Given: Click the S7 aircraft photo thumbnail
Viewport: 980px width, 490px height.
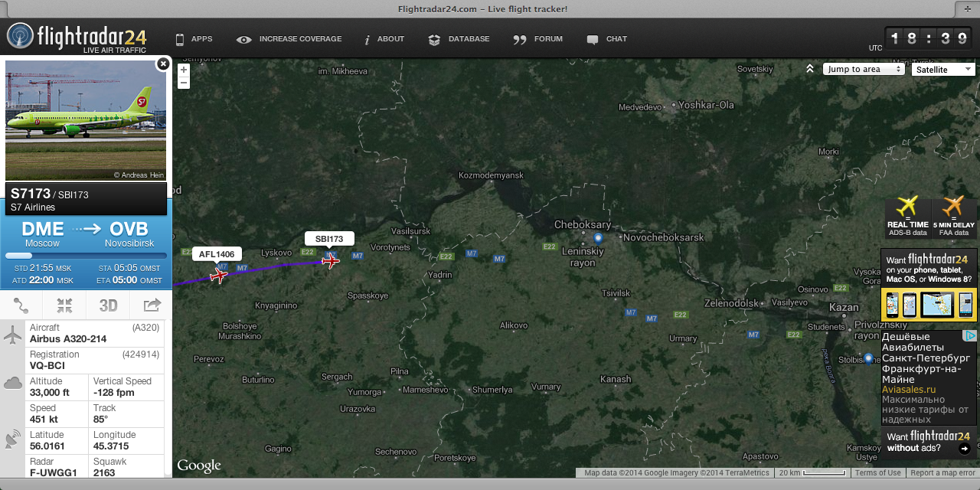Looking at the screenshot, I should pos(86,120).
